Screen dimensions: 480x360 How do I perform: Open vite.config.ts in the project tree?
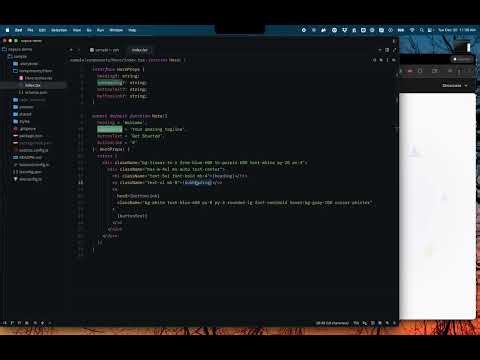(28, 179)
